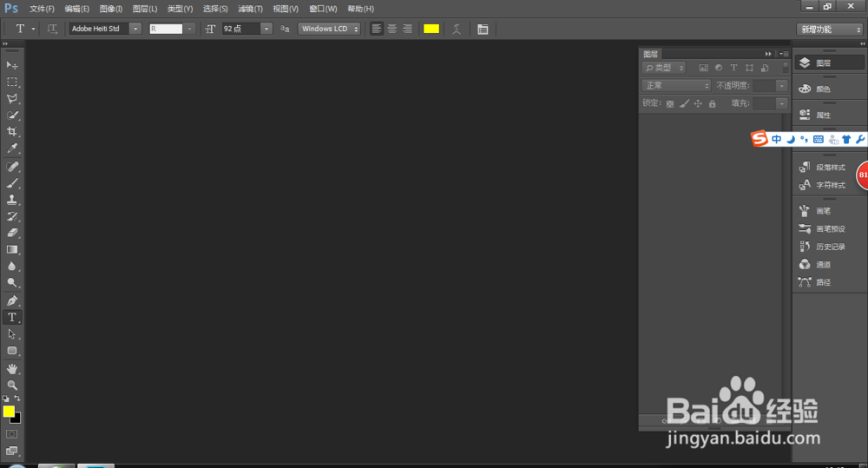Open the opacity dropdown arrow

(782, 86)
